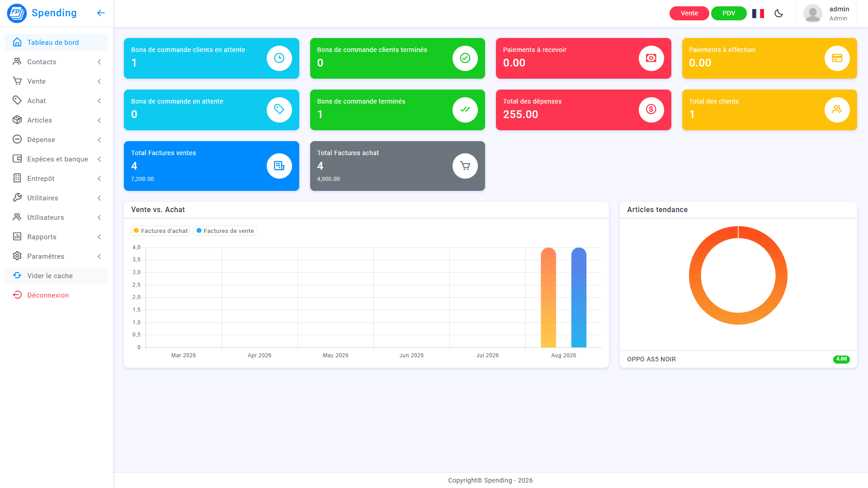Click the French flag language icon
Image resolution: width=868 pixels, height=488 pixels.
pyautogui.click(x=758, y=14)
